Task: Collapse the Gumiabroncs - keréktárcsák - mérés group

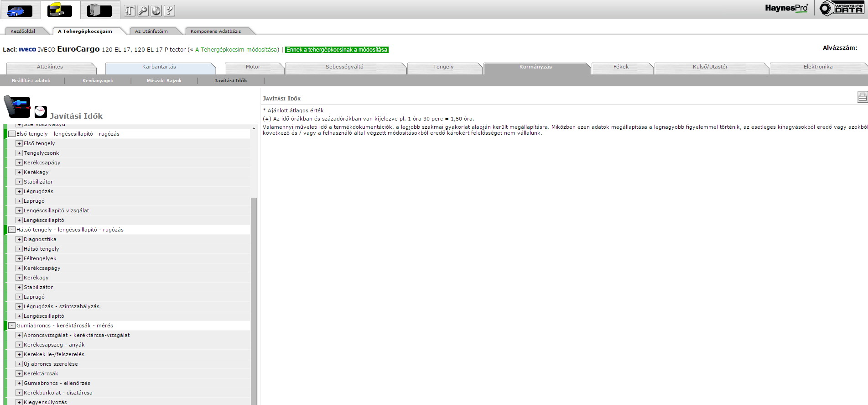Action: click(x=12, y=326)
